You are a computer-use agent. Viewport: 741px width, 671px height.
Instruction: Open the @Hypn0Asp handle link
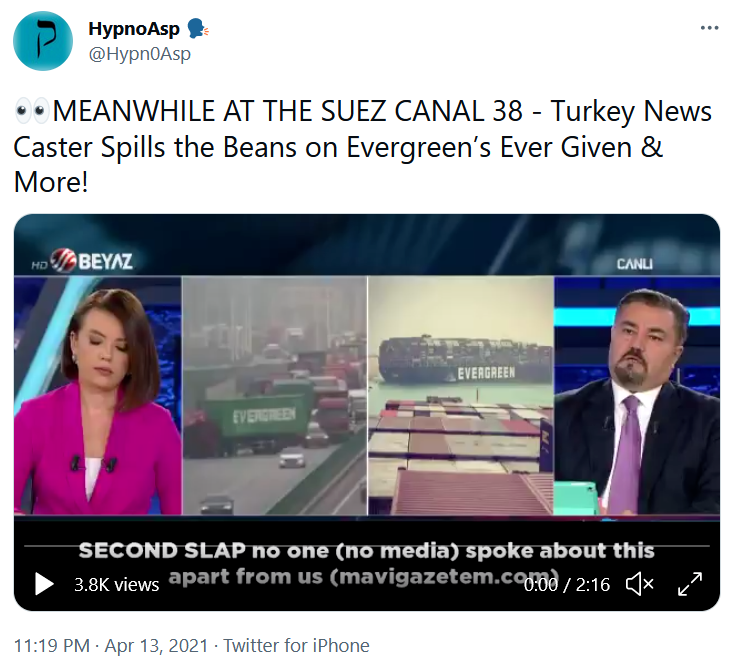point(139,54)
